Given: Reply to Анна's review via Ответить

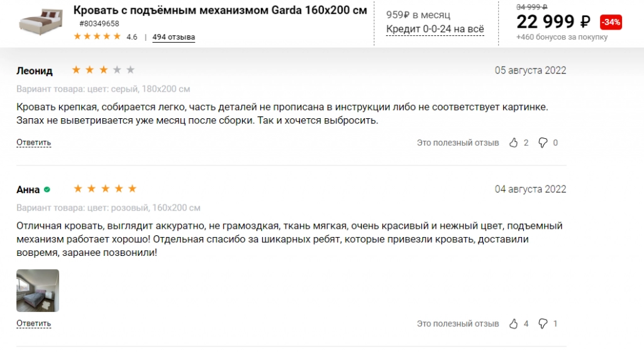Looking at the screenshot, I should tap(34, 324).
